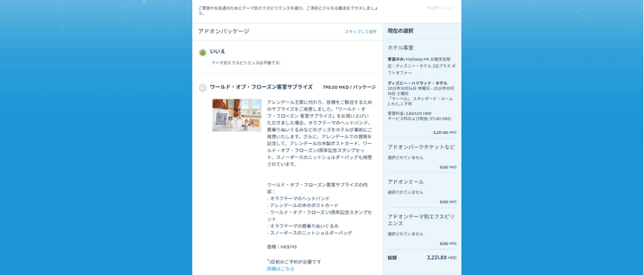Click the アドオンパークチケットなど section title
Image resolution: width=644 pixels, height=275 pixels.
421,147
